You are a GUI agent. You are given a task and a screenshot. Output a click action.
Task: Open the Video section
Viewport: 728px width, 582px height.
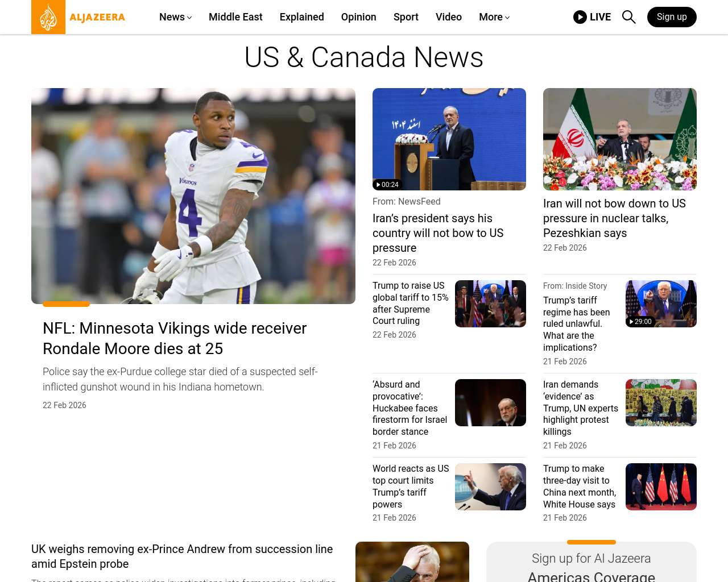[448, 17]
